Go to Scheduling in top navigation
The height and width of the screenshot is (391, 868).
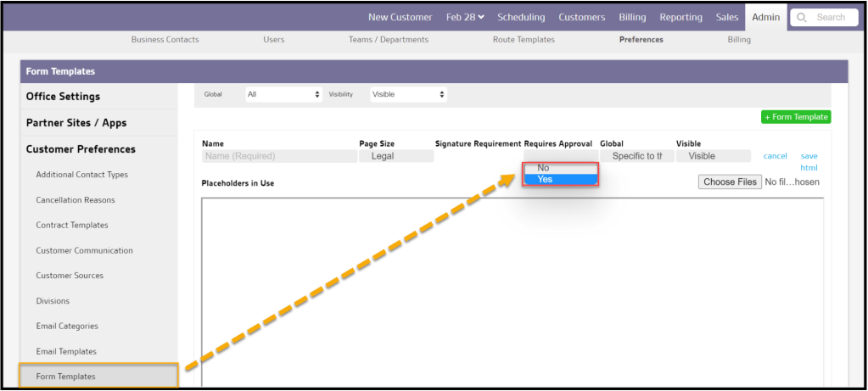click(x=521, y=17)
